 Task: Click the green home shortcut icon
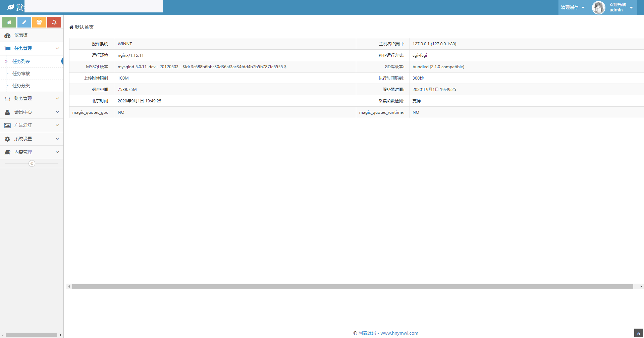(x=9, y=22)
